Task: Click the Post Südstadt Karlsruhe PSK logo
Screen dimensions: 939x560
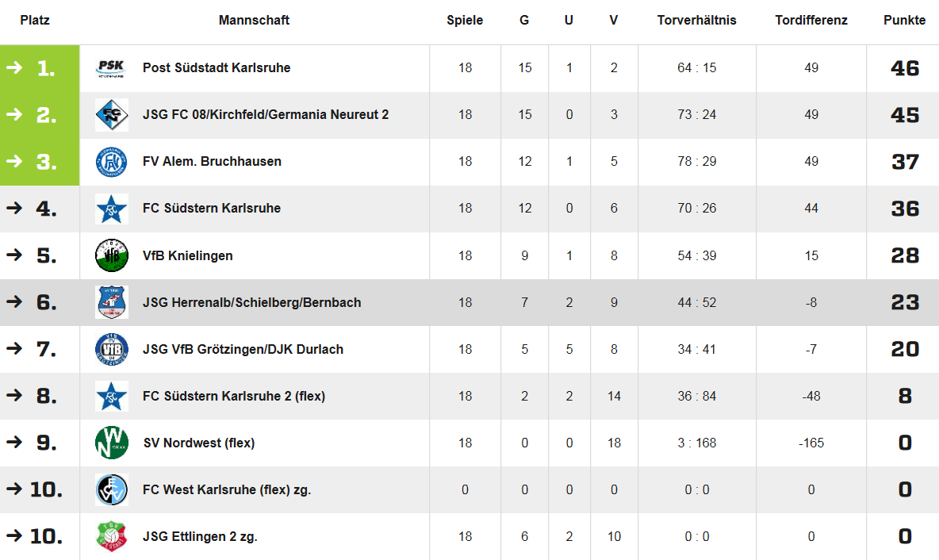Action: pyautogui.click(x=111, y=67)
